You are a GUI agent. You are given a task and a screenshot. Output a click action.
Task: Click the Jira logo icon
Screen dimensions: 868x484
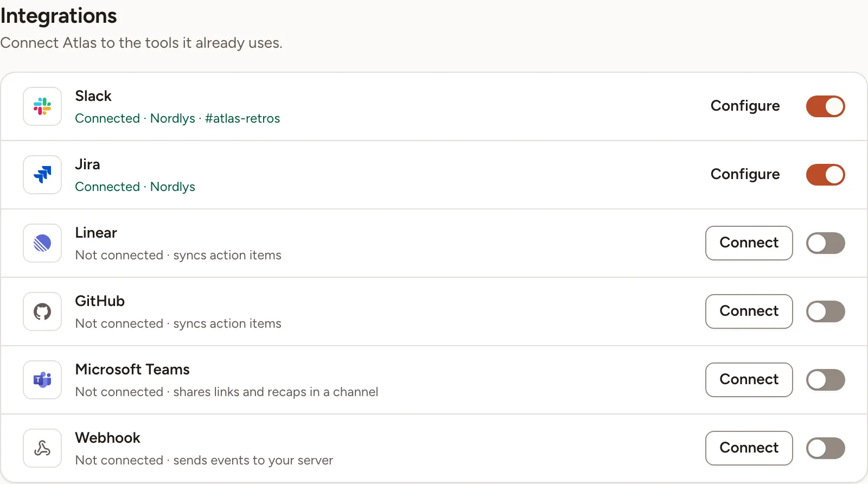(42, 175)
